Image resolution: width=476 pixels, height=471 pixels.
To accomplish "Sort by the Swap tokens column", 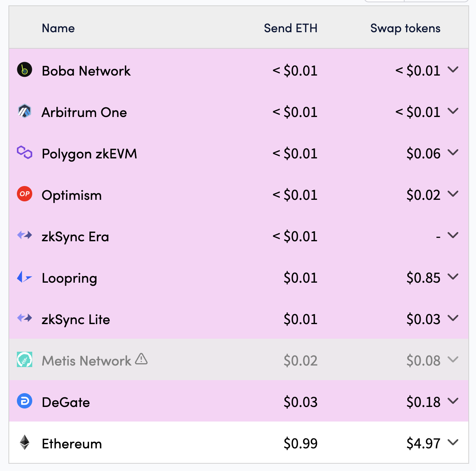I will [x=405, y=28].
